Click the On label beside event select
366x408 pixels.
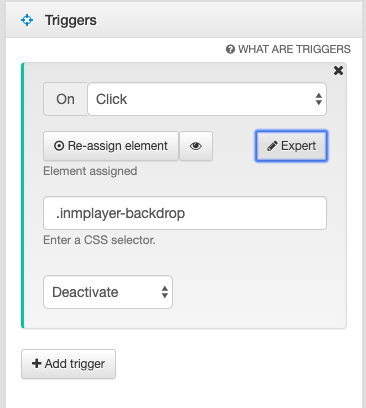click(65, 99)
